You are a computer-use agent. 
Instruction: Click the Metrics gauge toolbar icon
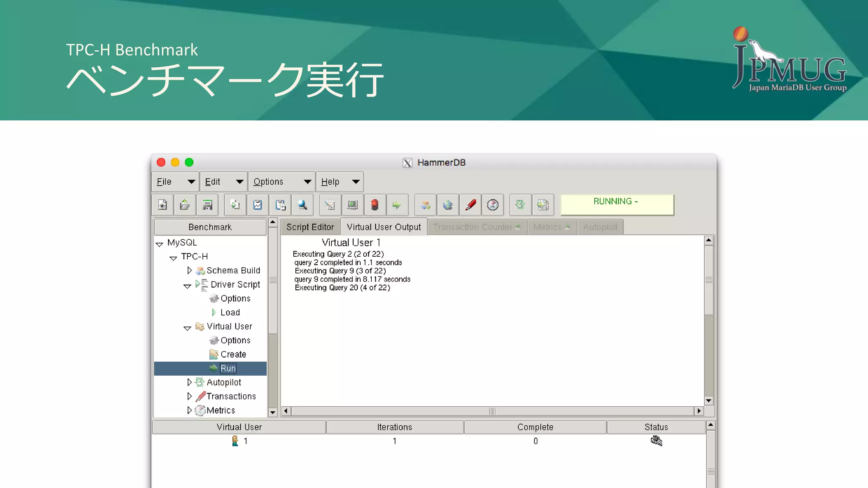point(493,205)
